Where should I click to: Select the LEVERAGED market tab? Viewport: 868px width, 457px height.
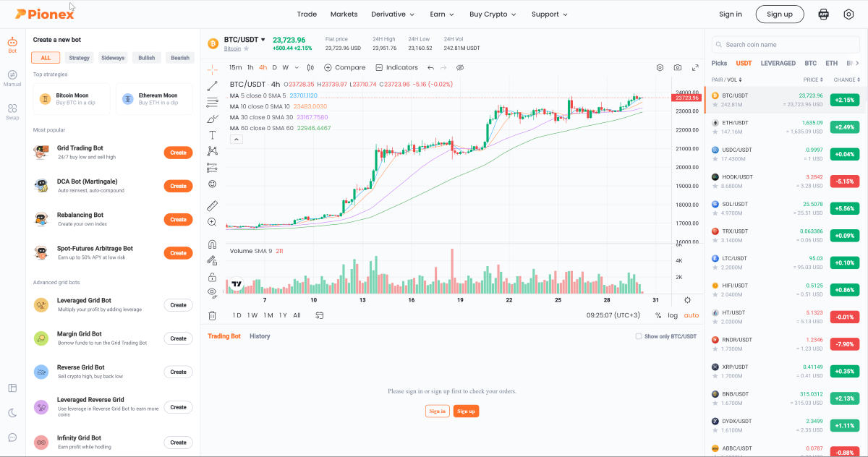(x=778, y=63)
